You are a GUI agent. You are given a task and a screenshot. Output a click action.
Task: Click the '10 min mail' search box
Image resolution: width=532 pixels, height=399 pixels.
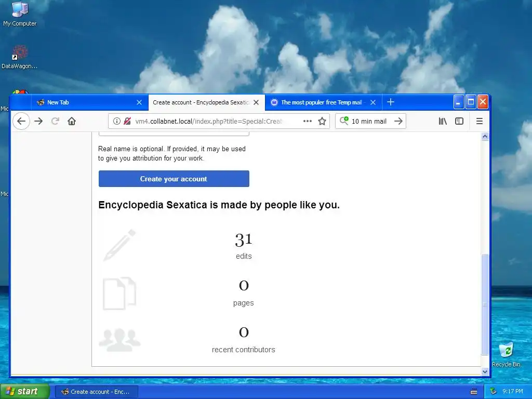(371, 121)
